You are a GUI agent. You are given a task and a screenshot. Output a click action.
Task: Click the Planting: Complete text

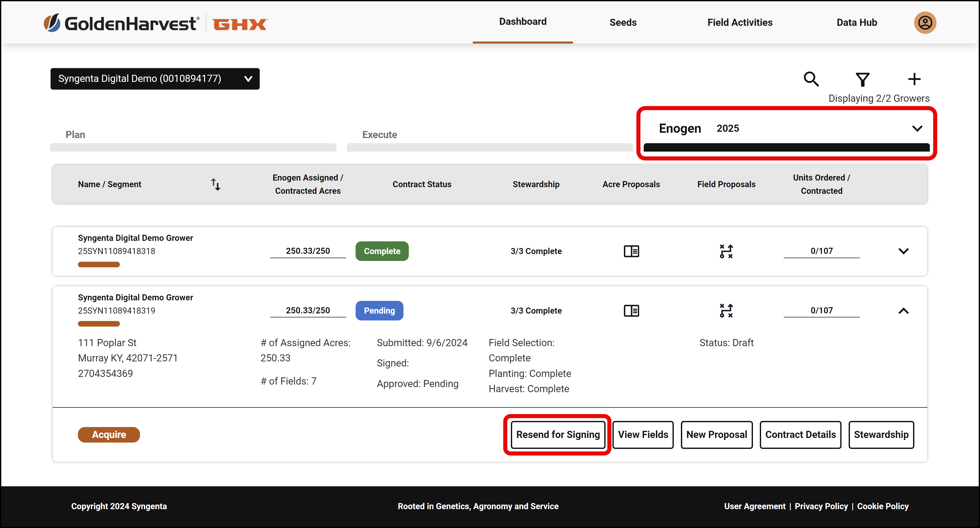coord(529,373)
